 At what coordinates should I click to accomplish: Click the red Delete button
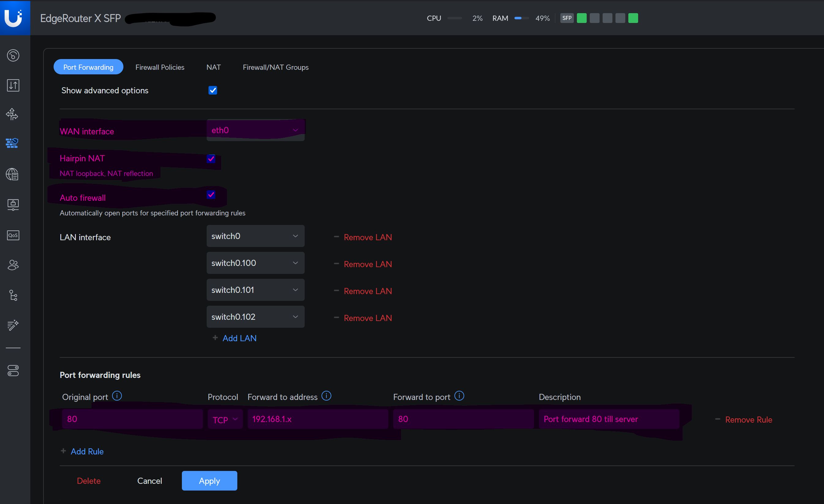click(x=88, y=481)
